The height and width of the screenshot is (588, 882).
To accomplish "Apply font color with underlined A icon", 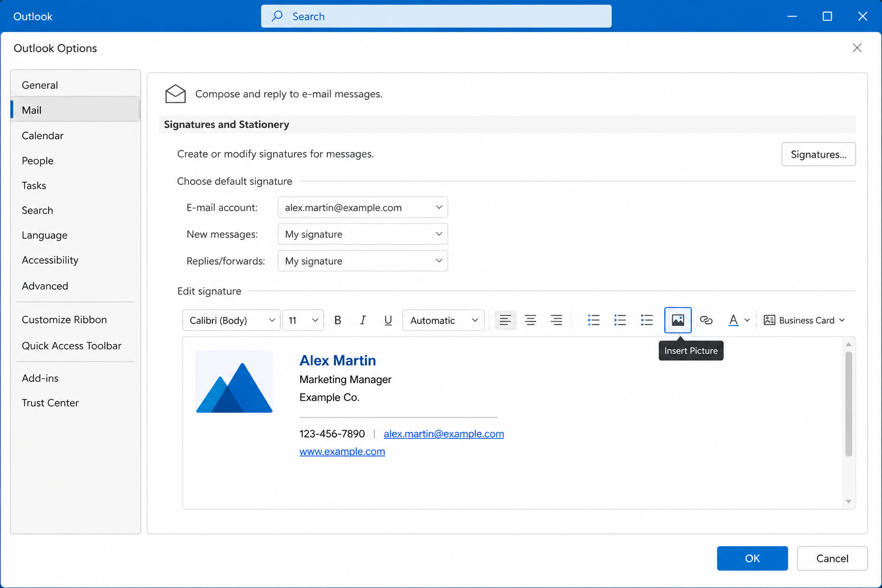I will 733,320.
